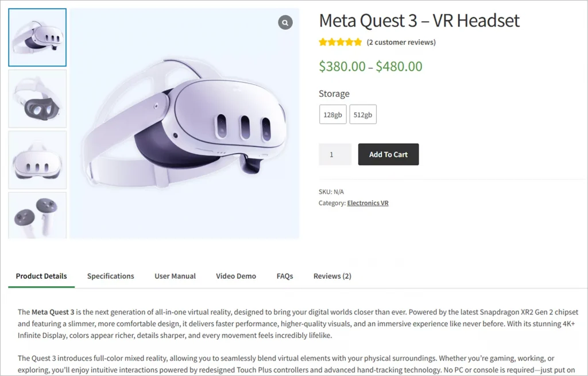The image size is (588, 376).
Task: Open the Electronics VR category link
Action: (367, 203)
